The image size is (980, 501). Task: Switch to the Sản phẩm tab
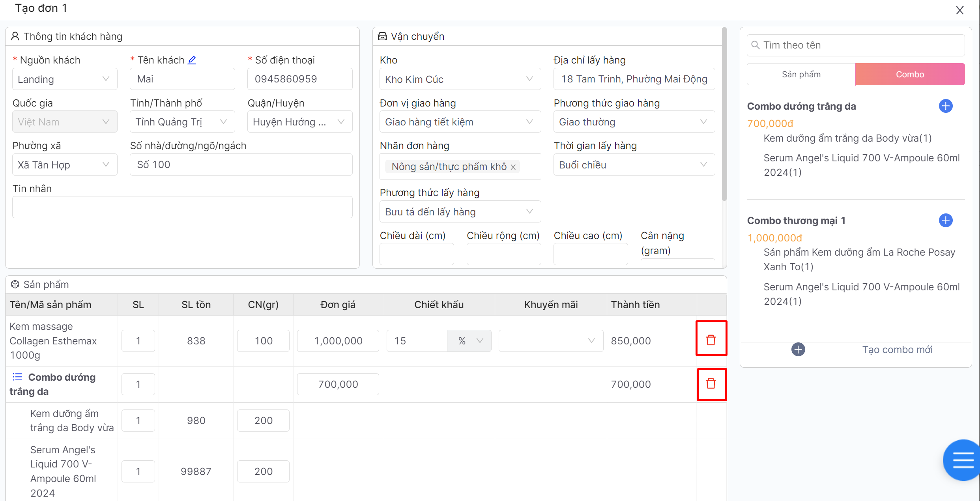pos(801,74)
